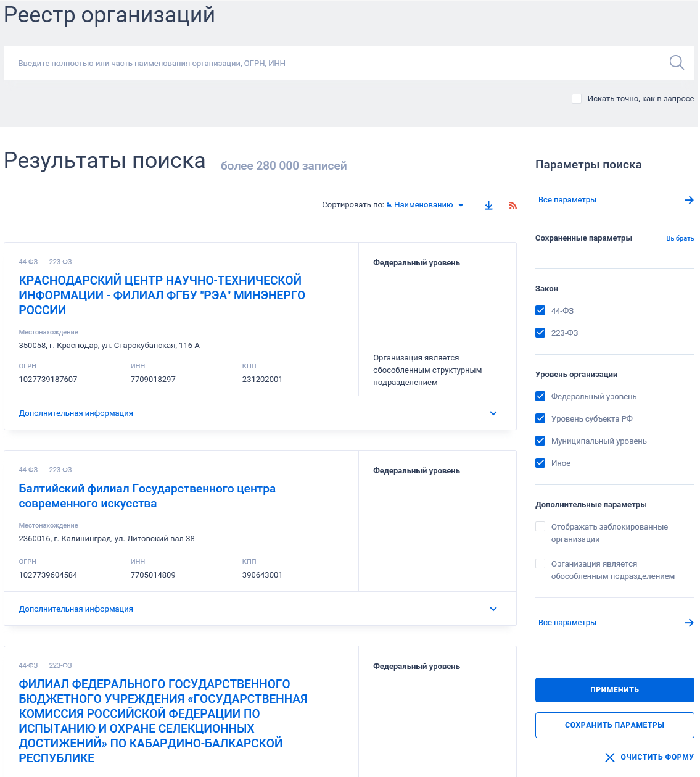Click ОГРН value 1027739187607

[48, 380]
